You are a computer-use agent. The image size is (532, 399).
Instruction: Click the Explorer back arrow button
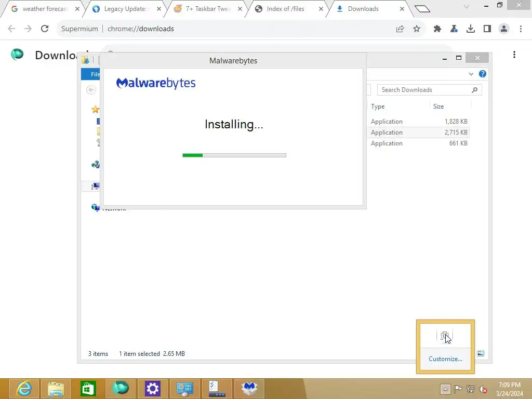pos(91,90)
